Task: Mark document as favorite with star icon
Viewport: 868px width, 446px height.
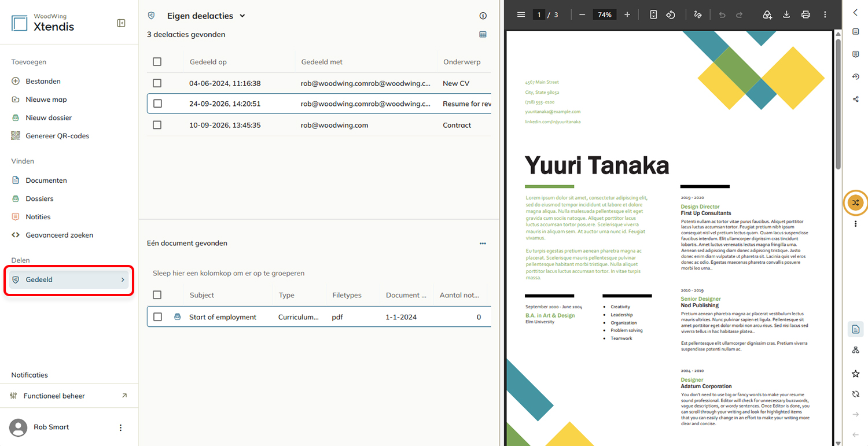Action: [856, 374]
